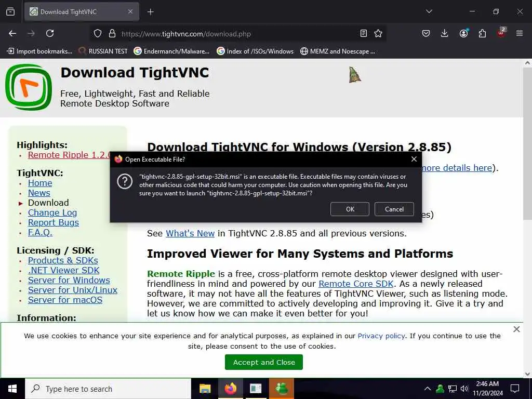532x399 pixels.
Task: Click the uBlock extension icon with badge
Action: [501, 33]
